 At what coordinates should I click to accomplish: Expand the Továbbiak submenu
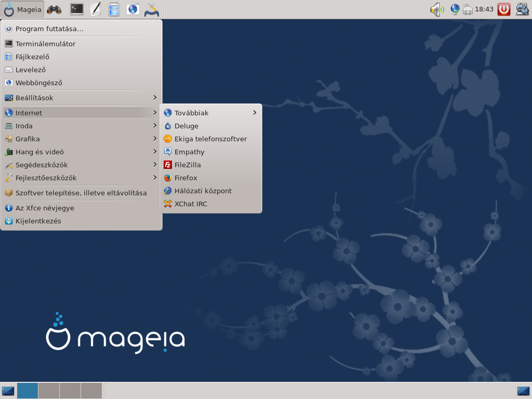pyautogui.click(x=211, y=113)
